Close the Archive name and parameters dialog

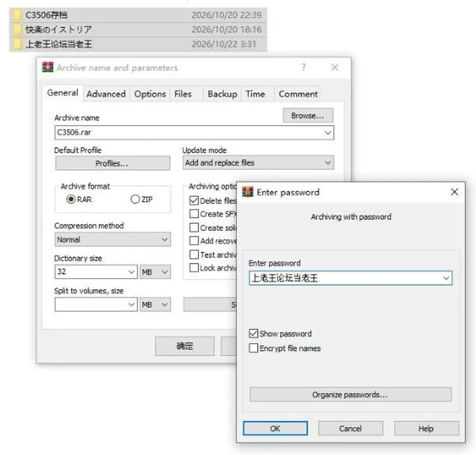pyautogui.click(x=335, y=67)
